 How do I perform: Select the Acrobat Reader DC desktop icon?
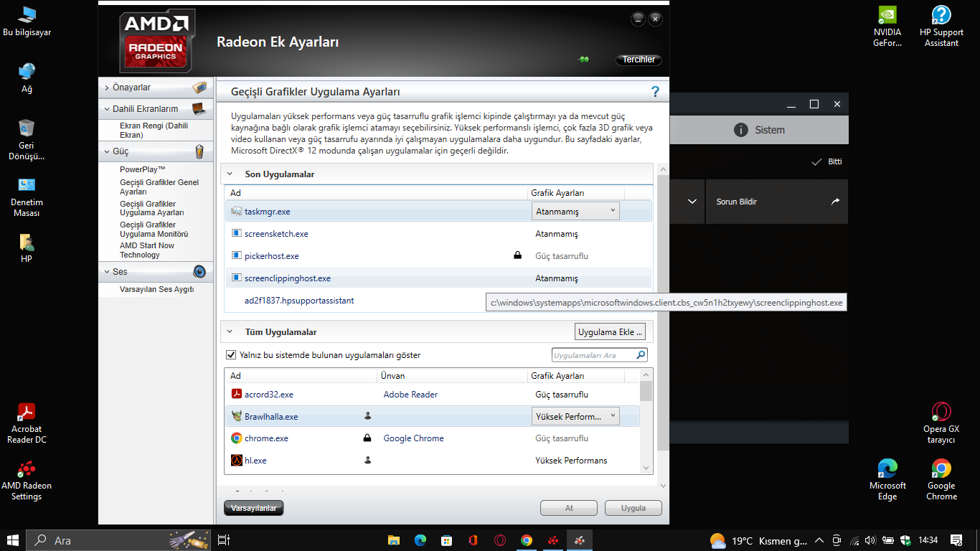(x=27, y=424)
